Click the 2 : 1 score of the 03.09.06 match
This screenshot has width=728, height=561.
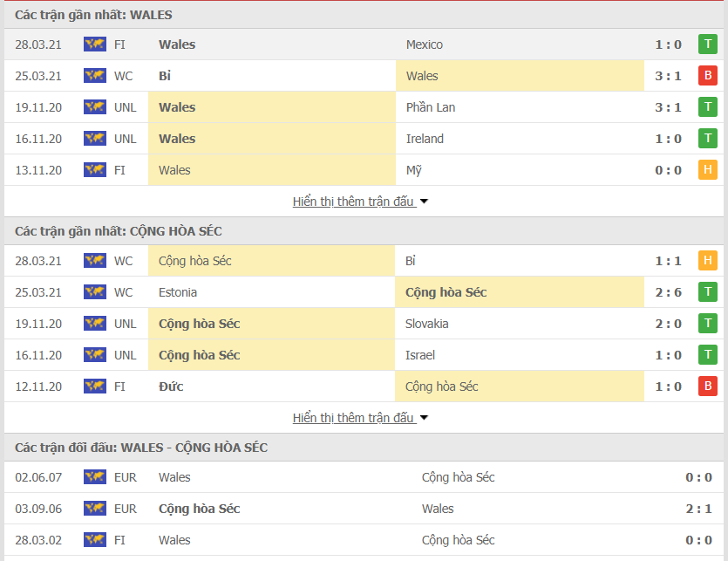click(698, 509)
